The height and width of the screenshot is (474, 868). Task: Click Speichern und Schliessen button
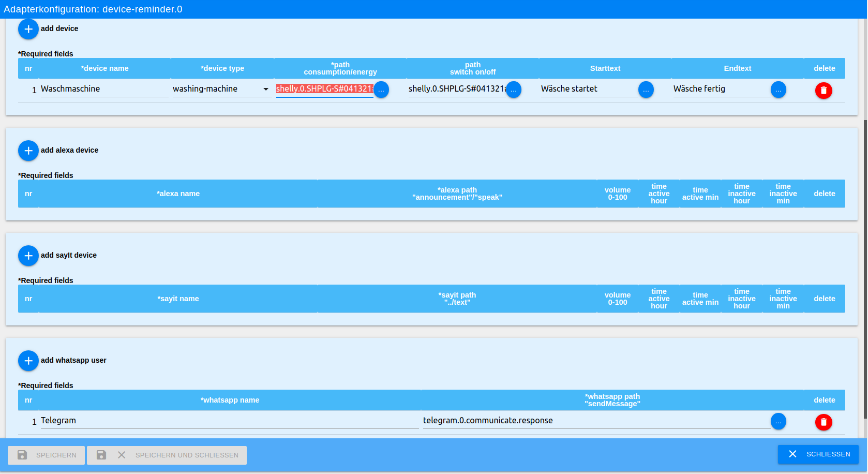point(167,455)
